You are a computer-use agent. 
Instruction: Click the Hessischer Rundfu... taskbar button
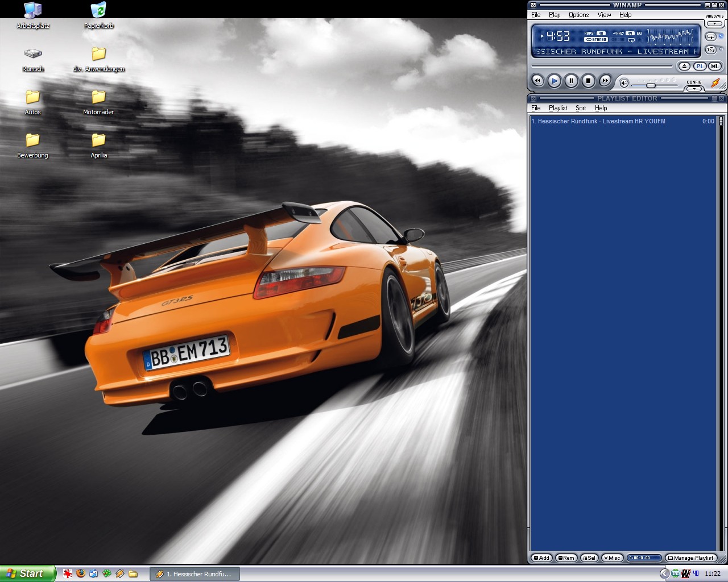(195, 574)
